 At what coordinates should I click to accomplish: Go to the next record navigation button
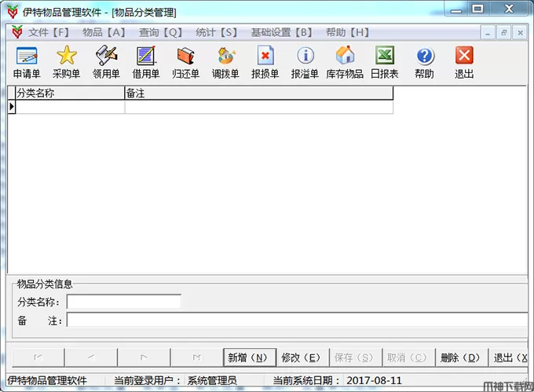144,357
